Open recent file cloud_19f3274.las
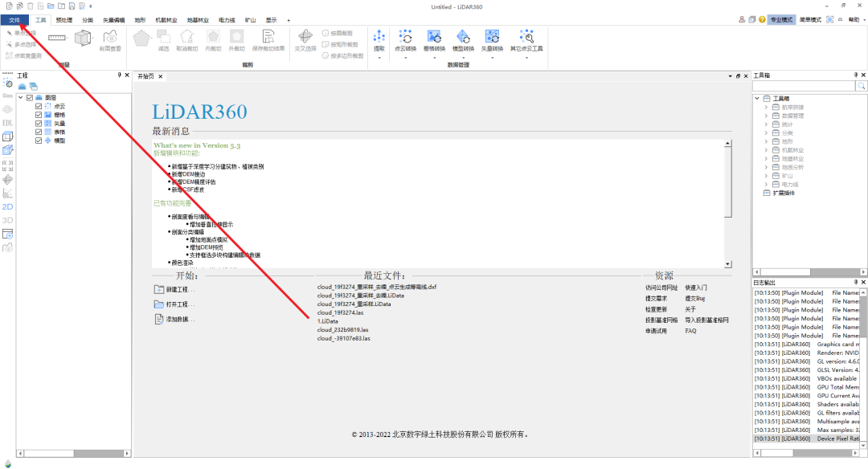The width and height of the screenshot is (868, 469). pyautogui.click(x=341, y=312)
